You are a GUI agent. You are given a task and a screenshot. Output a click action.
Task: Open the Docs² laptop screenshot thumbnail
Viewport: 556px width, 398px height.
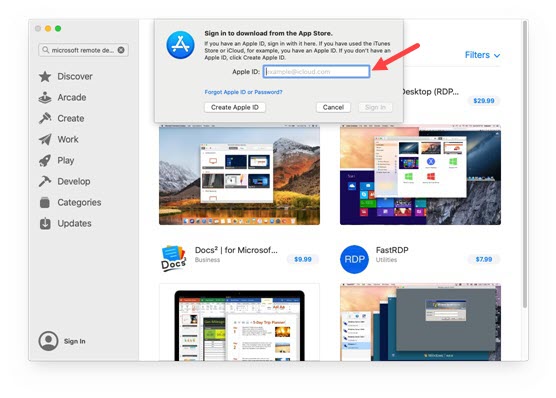point(239,322)
